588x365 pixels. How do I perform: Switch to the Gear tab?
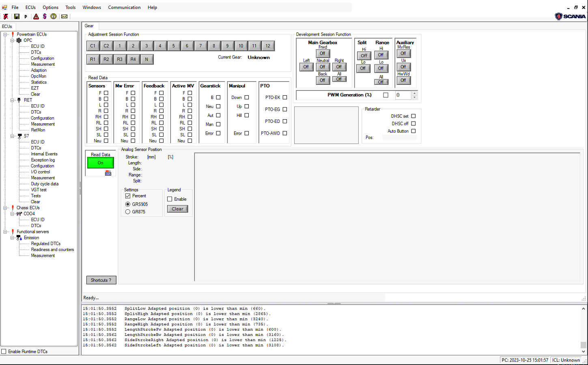89,26
